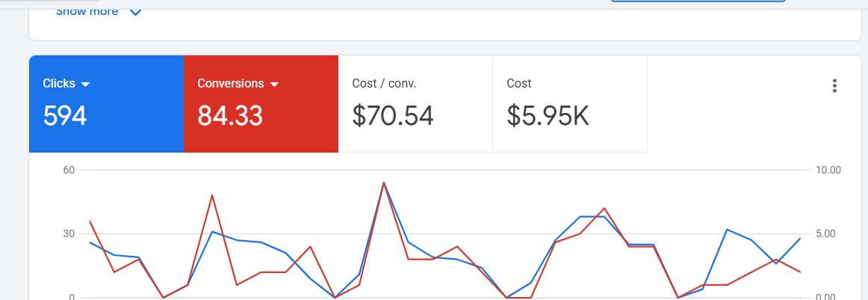This screenshot has height=300, width=868.
Task: Click the chevron beside Show more
Action: (x=135, y=12)
